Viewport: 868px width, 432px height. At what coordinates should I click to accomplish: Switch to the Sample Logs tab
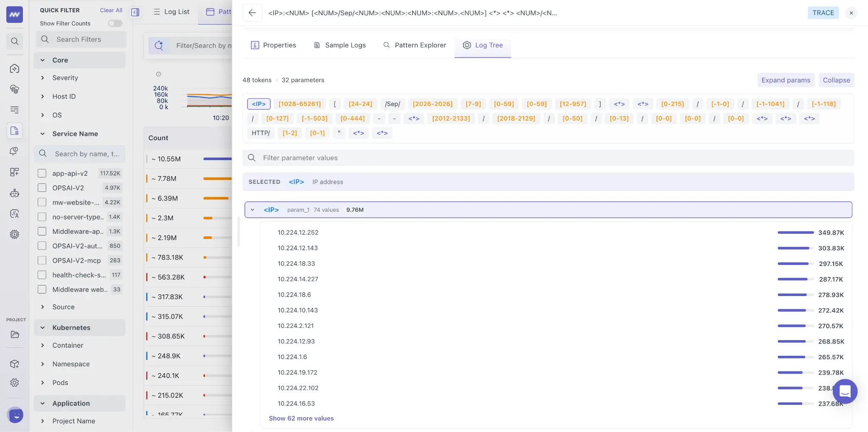pos(339,45)
